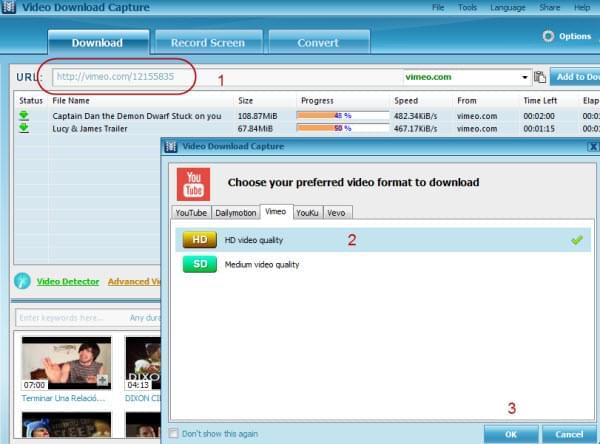Click the OK button
600x444 pixels.
pyautogui.click(x=511, y=434)
